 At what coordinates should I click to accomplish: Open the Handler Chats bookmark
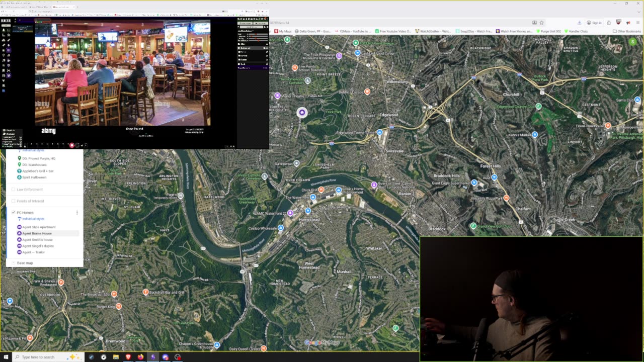576,31
